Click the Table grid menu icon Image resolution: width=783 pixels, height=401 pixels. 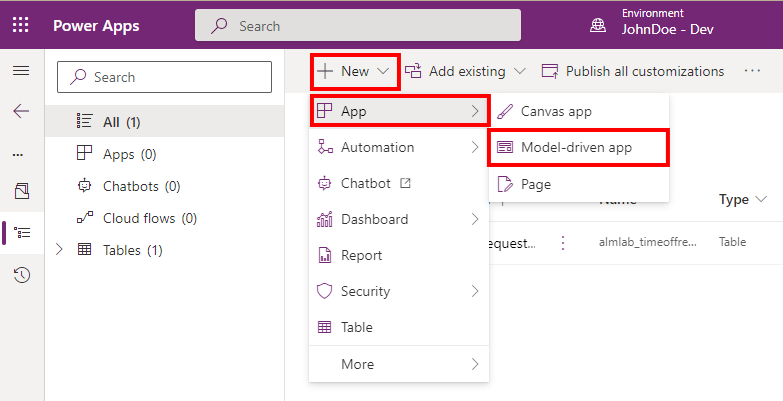pos(325,327)
